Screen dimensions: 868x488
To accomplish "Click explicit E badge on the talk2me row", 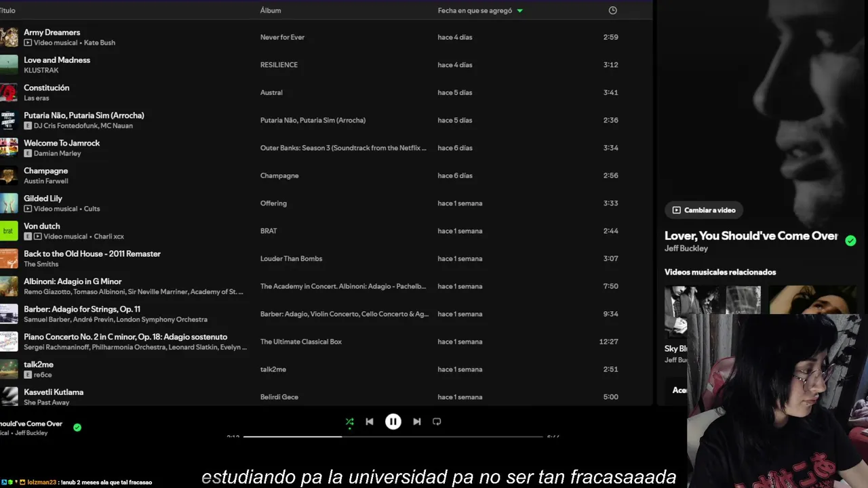I will tap(28, 375).
